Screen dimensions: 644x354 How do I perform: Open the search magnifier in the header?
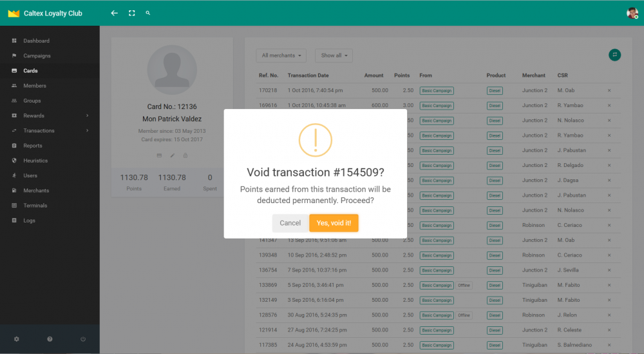[148, 13]
